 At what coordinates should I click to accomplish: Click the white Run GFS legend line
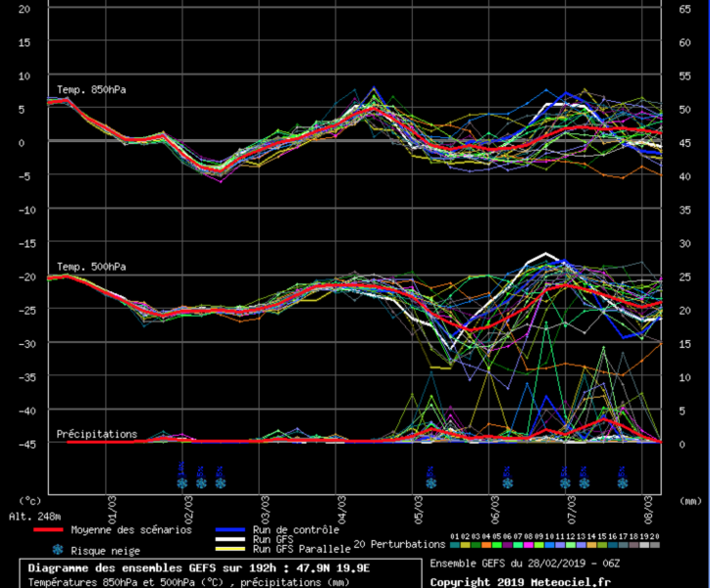228,540
